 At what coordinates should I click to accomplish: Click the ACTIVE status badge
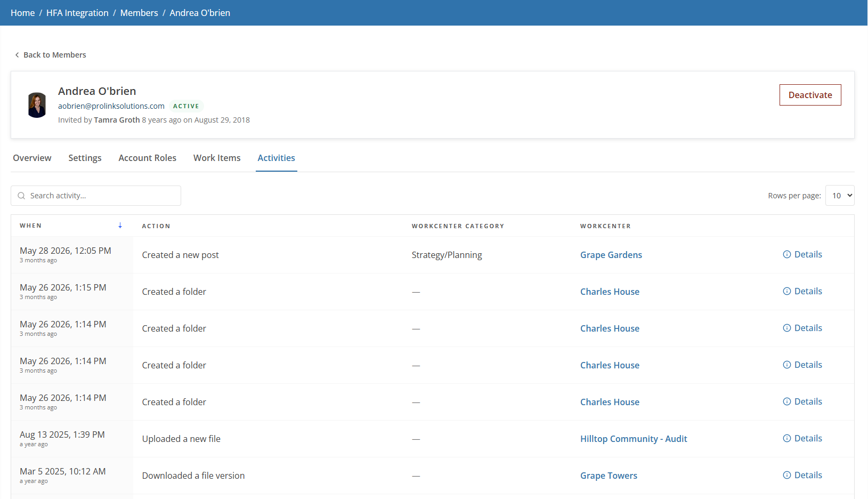coord(186,106)
